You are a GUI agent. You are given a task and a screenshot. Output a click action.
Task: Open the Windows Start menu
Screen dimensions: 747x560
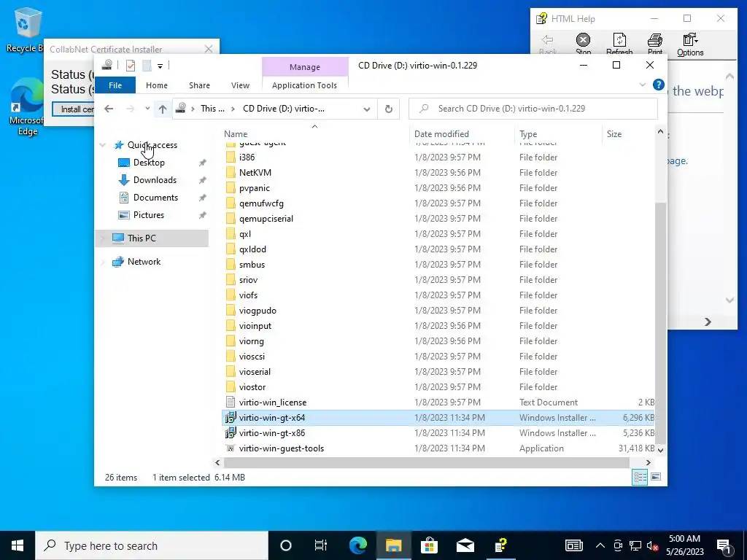coord(18,545)
